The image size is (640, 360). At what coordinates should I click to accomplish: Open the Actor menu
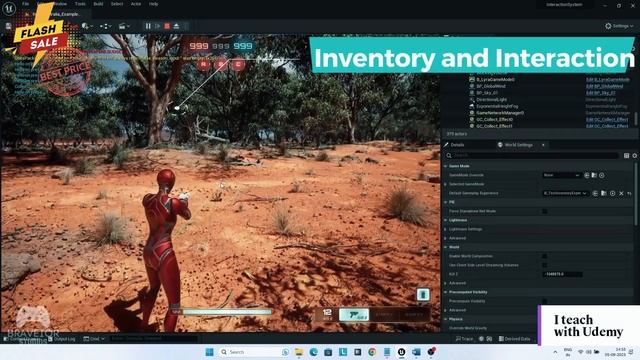click(136, 4)
